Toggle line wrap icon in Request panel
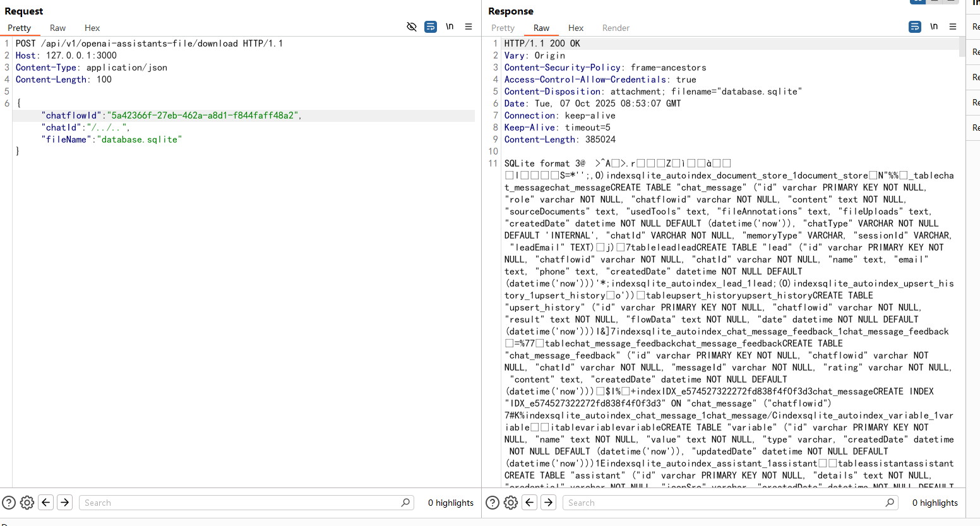 click(x=431, y=27)
